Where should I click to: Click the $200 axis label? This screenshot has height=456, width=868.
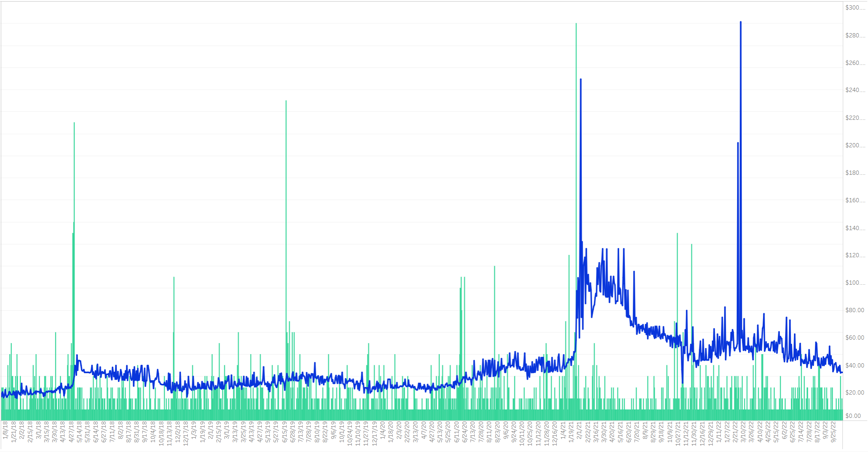(855, 145)
